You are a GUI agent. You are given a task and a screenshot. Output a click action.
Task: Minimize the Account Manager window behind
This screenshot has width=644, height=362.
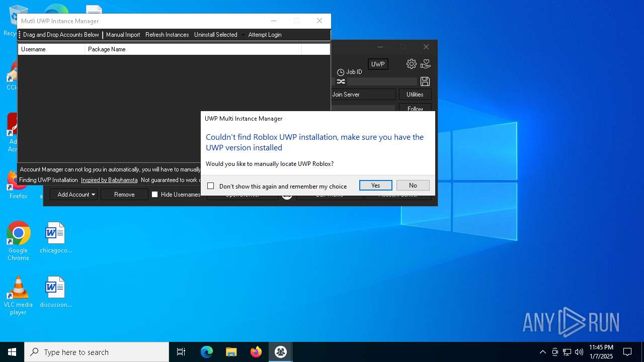tap(380, 47)
